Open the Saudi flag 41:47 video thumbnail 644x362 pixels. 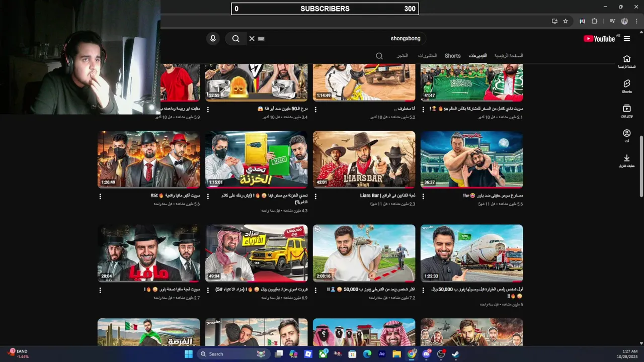pos(472,82)
